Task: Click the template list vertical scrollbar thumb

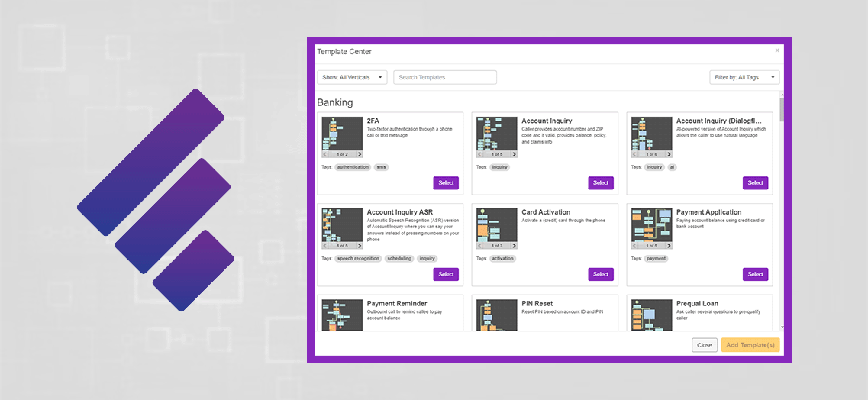Action: [x=782, y=110]
